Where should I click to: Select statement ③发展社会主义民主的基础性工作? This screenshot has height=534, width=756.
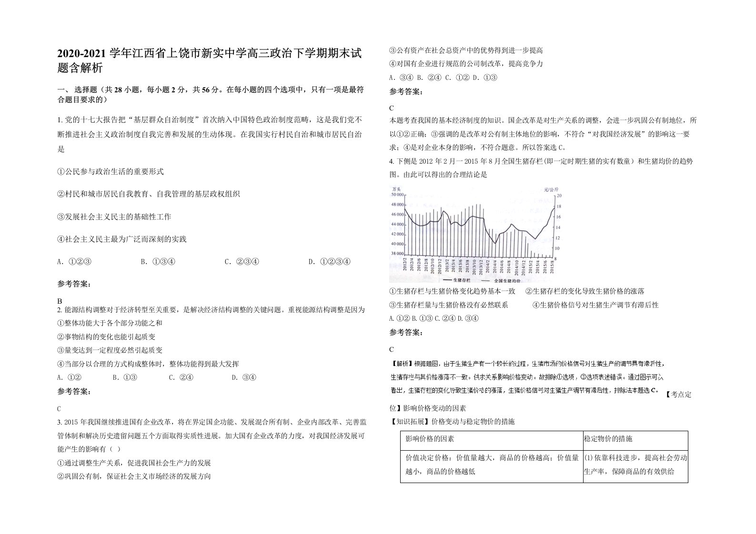(114, 217)
